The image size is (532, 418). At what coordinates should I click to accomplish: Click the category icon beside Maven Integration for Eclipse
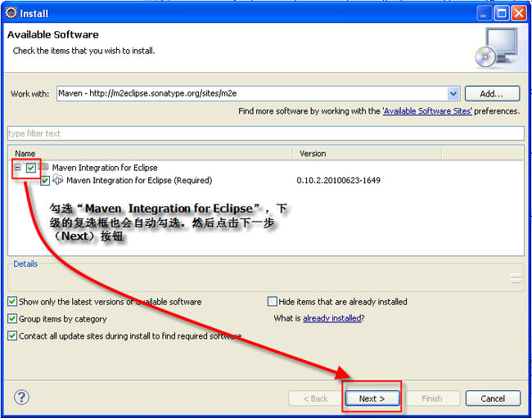tap(43, 167)
